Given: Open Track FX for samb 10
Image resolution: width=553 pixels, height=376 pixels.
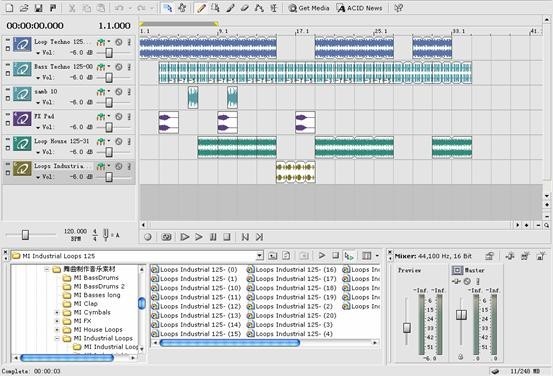Looking at the screenshot, I should (101, 92).
